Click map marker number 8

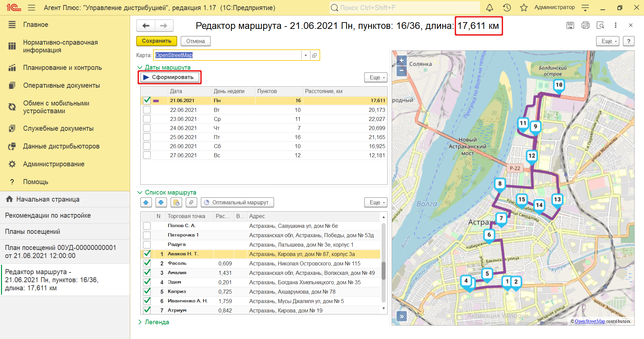tap(500, 184)
